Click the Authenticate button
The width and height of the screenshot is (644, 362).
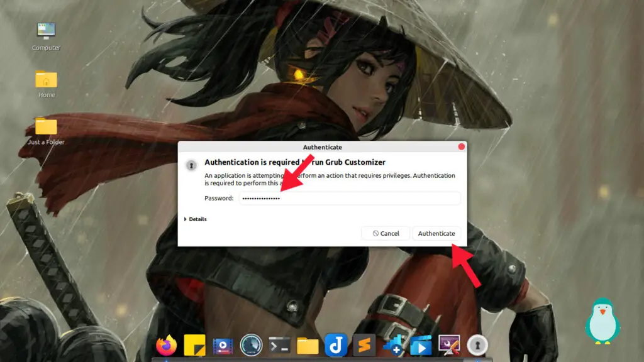pyautogui.click(x=436, y=234)
